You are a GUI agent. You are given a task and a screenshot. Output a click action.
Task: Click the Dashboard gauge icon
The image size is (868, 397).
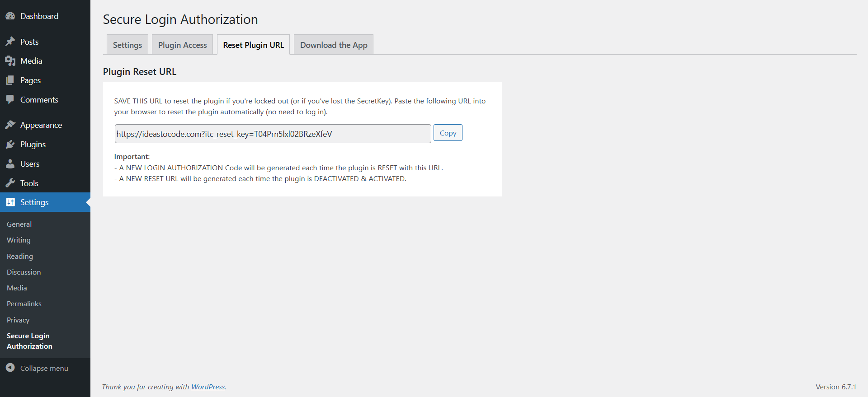point(10,16)
